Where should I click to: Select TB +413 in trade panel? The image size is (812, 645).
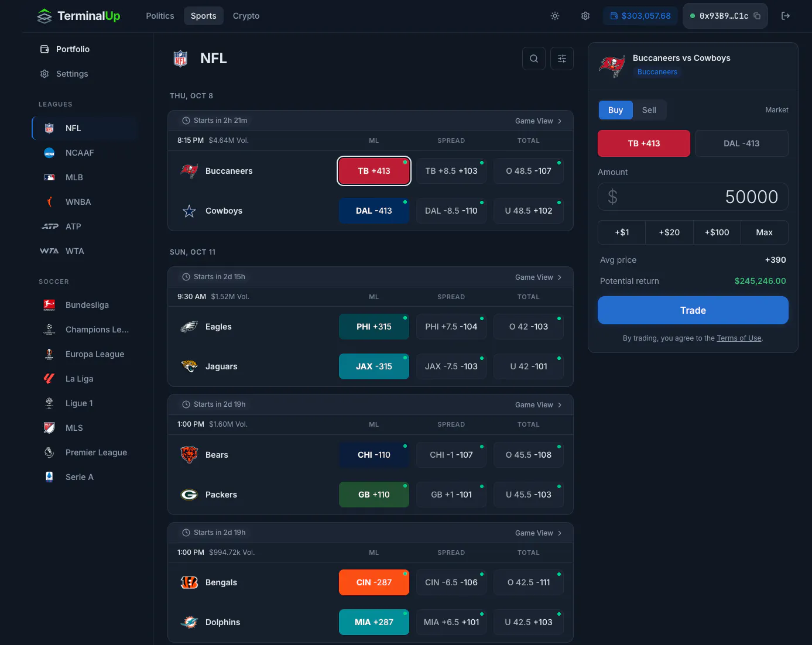tap(644, 143)
